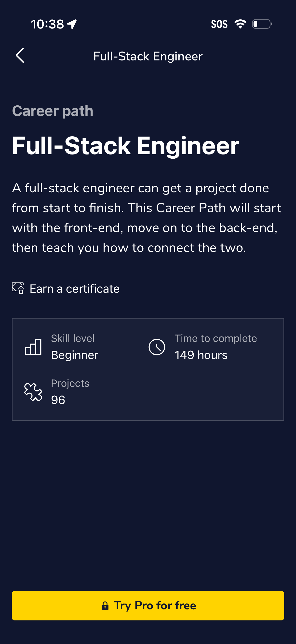Enable the 149 hours completion tracker
Screen dimensions: 296x644
(x=201, y=355)
